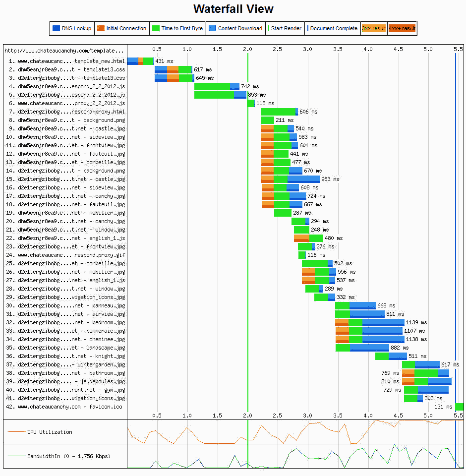Click the Time to First Byte green swatch
Screen dimensions: 466x476
[156, 28]
